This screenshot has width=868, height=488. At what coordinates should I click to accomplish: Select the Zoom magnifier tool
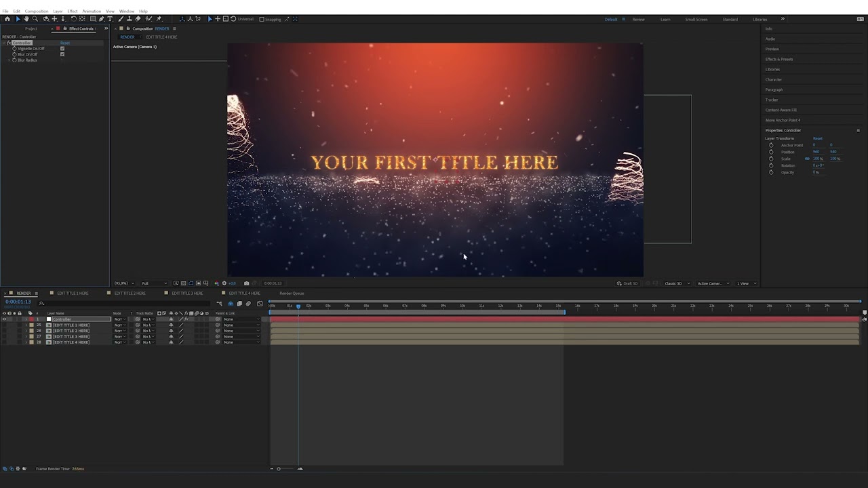35,19
